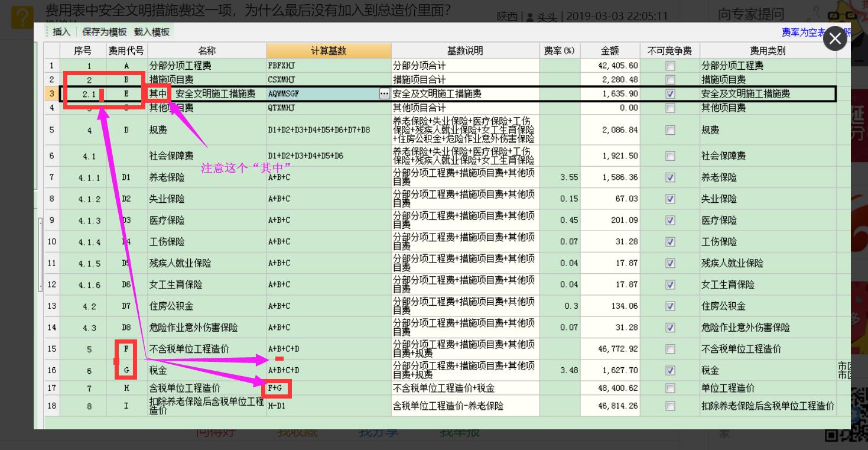The height and width of the screenshot is (450, 868).
Task: Uncheck 不可竞争费 for 住房公积金
Action: coord(670,306)
